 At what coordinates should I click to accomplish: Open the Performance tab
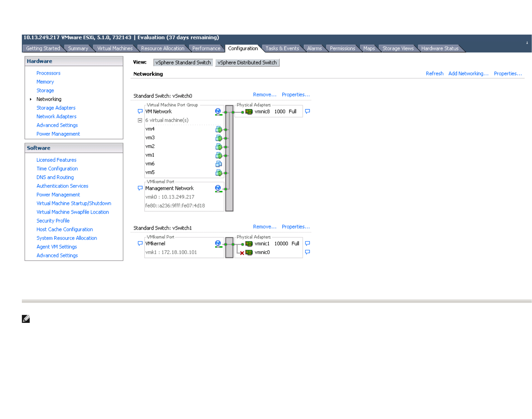click(x=206, y=48)
